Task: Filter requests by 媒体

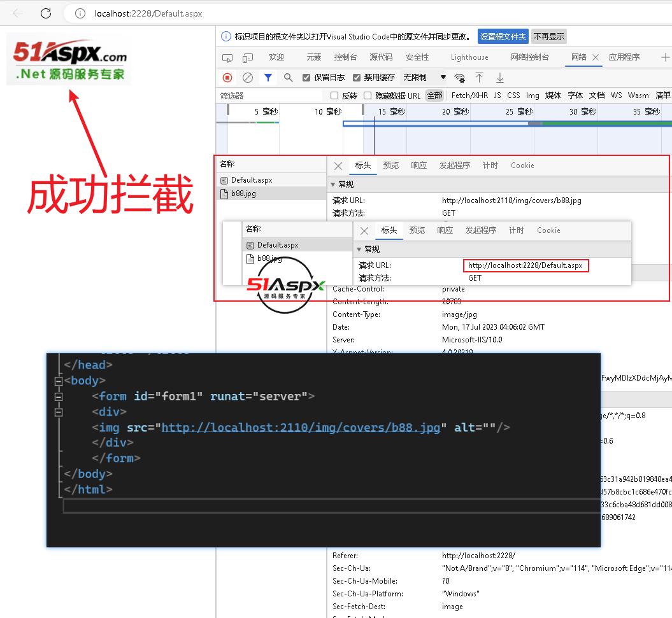Action: pyautogui.click(x=554, y=95)
